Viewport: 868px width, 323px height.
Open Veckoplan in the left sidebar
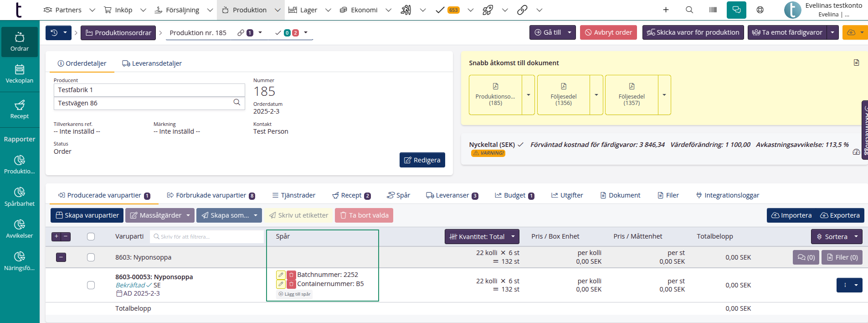point(20,74)
